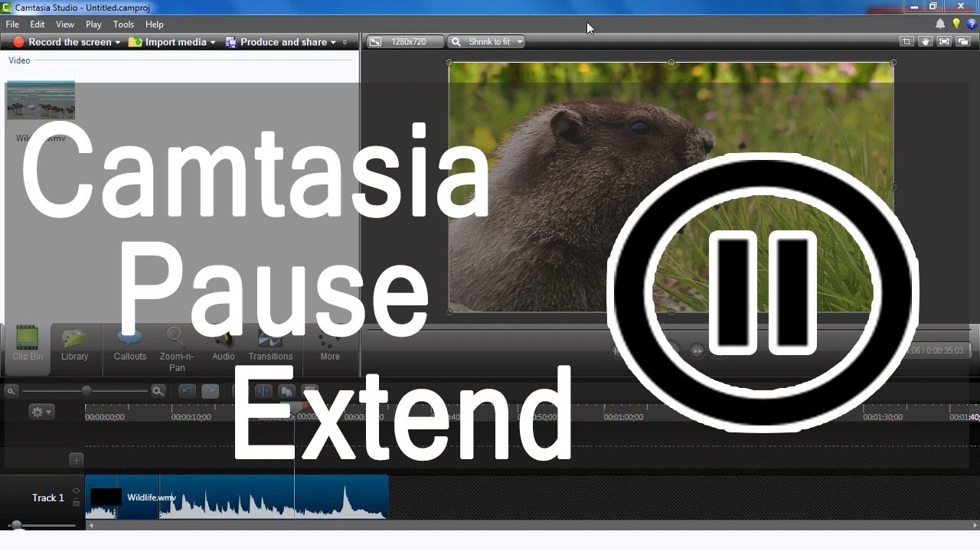Screen dimensions: 980x551
Task: Click the blue help question mark icon
Action: (x=972, y=24)
